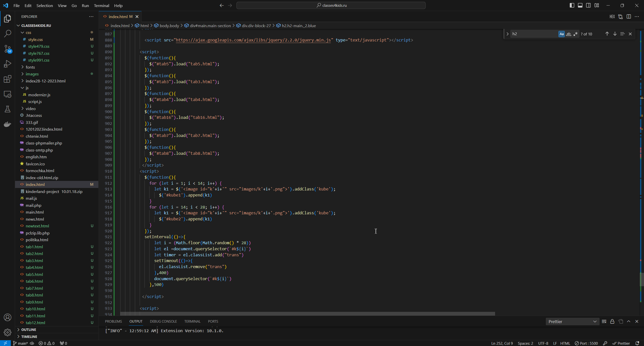
Task: Open the Extensions view
Action: click(x=8, y=79)
